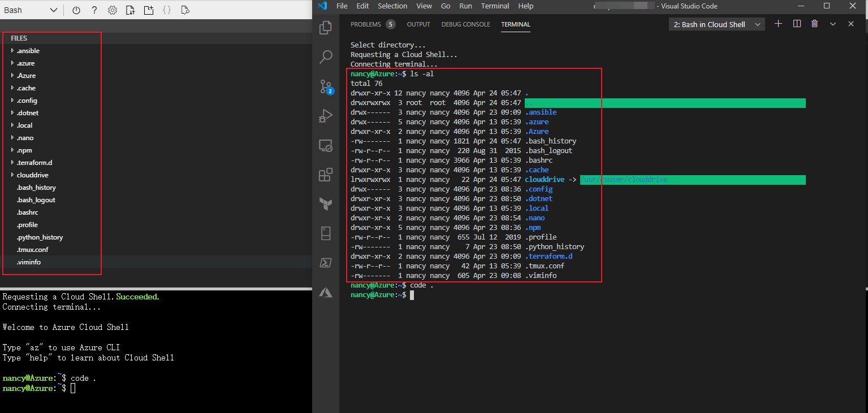Open terminal selector '2: Bash in Cloud Shell'
Image resolution: width=868 pixels, height=413 pixels.
click(x=717, y=24)
